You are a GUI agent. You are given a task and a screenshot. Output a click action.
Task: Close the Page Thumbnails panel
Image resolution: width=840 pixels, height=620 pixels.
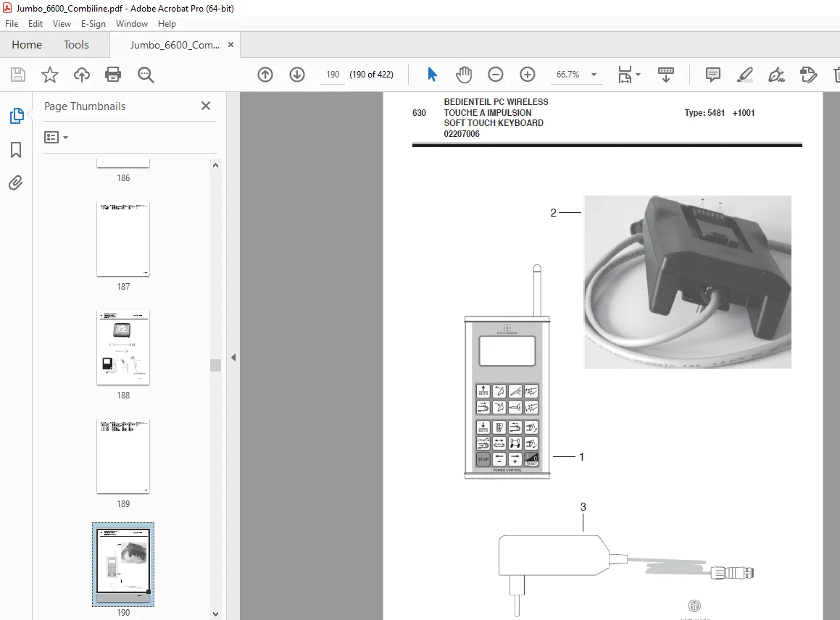click(206, 106)
